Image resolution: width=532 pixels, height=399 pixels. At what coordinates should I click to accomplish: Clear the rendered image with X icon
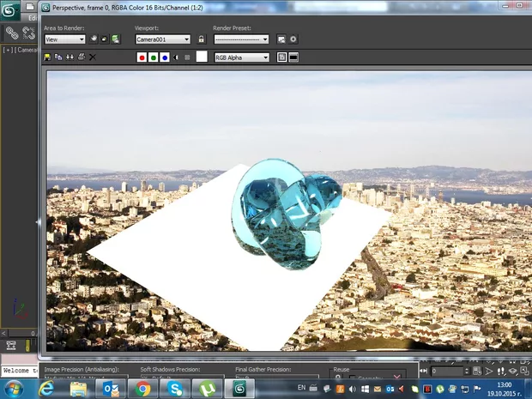pos(92,57)
